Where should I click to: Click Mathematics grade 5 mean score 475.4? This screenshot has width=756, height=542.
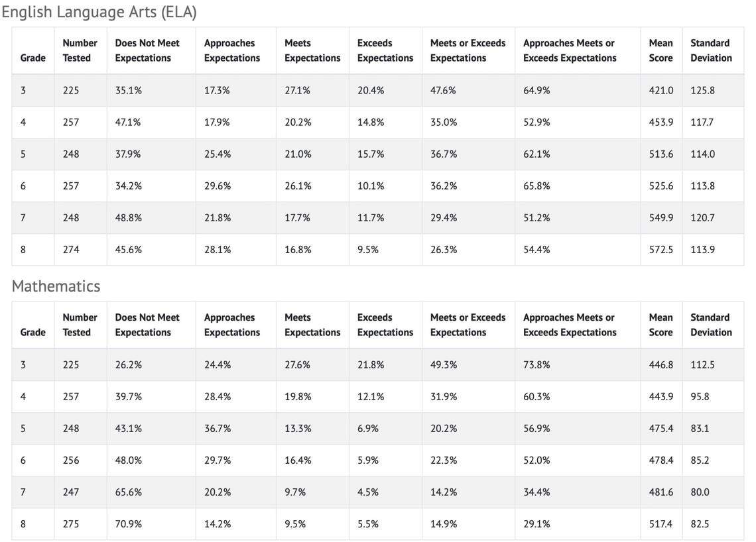[661, 428]
